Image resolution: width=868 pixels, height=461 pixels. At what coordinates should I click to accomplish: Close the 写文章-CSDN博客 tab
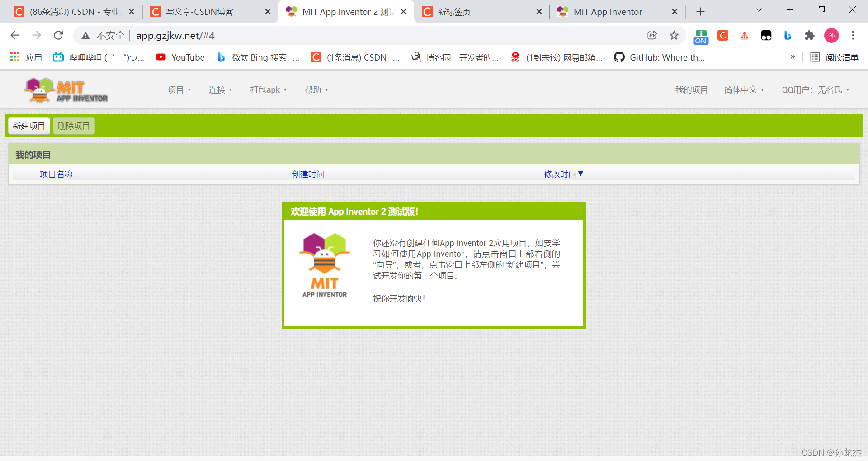[268, 12]
